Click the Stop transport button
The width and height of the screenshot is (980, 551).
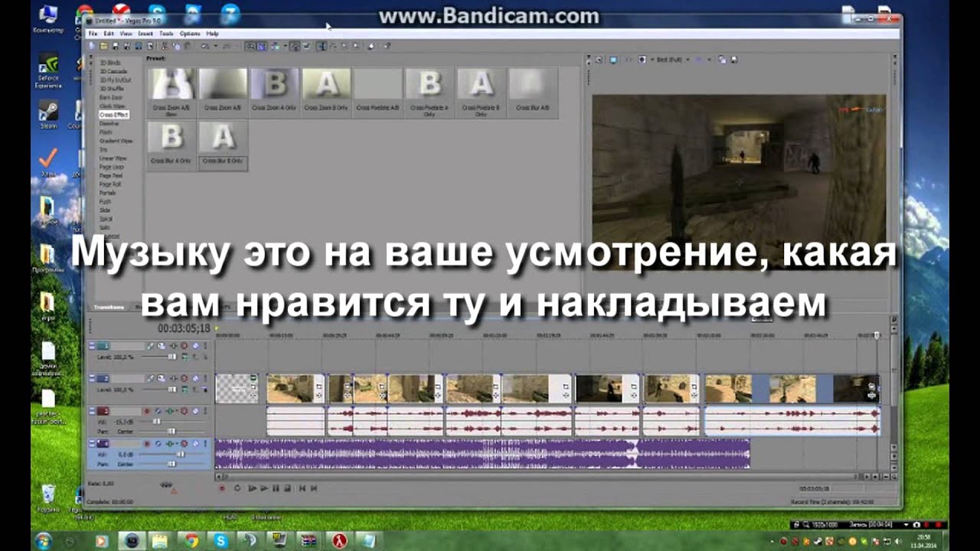tap(288, 488)
